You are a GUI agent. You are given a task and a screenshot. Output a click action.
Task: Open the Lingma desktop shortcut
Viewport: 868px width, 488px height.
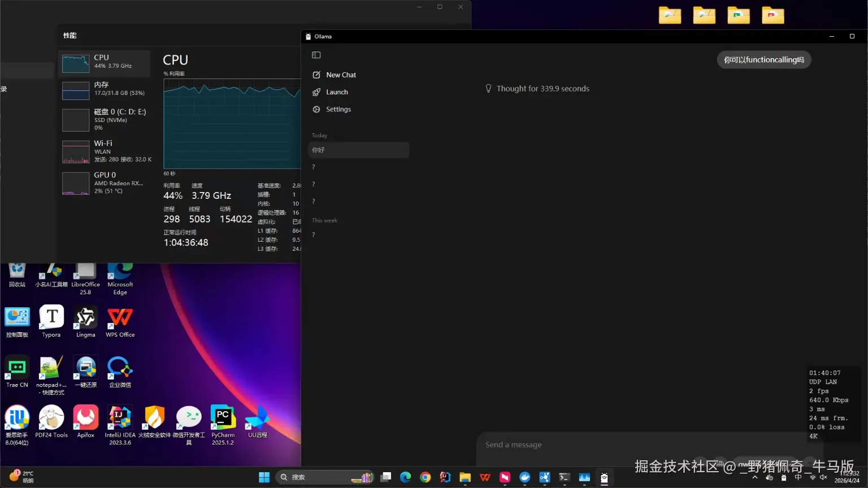tap(85, 319)
